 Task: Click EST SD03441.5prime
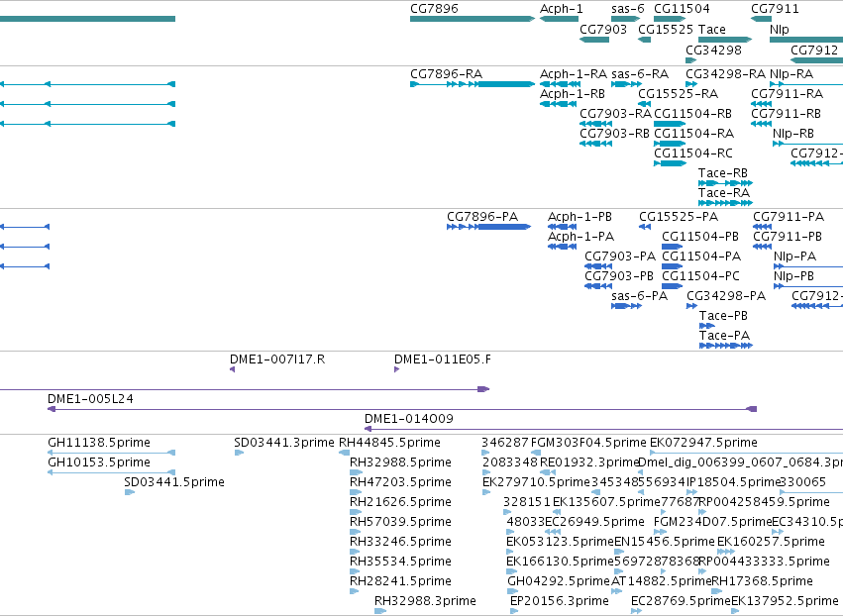tap(174, 482)
